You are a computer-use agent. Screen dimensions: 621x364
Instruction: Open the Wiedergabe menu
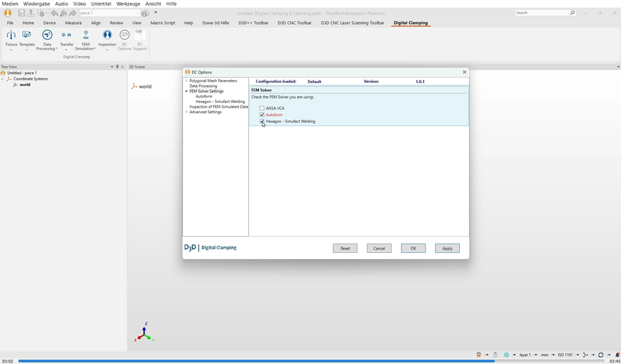pos(36,3)
